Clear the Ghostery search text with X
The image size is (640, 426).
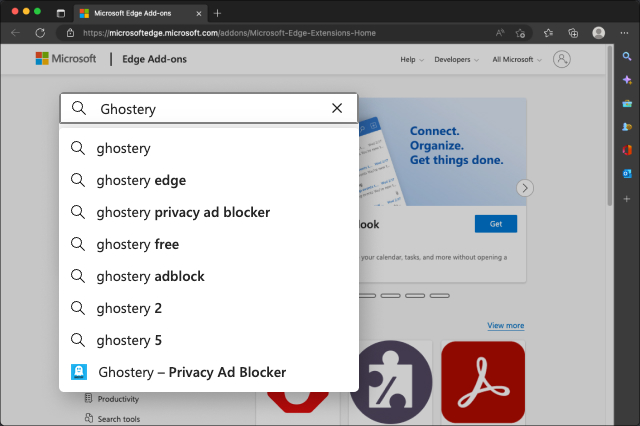coord(337,108)
